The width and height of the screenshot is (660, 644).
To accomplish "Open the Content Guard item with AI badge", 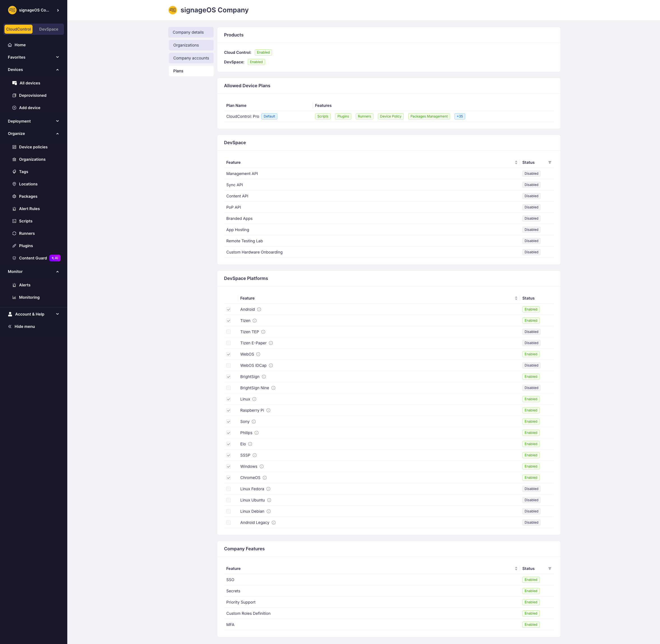I will pyautogui.click(x=33, y=258).
